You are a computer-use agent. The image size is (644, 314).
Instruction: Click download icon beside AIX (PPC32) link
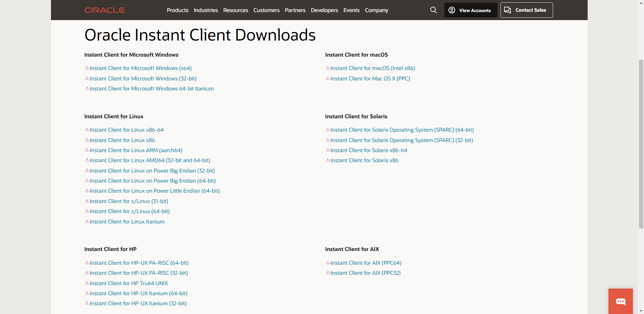328,272
